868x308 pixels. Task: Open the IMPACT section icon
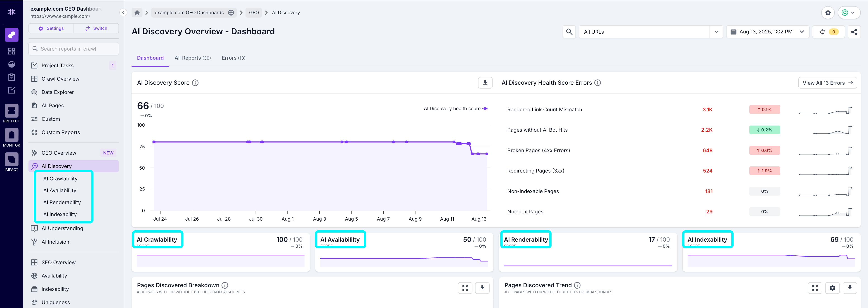click(x=12, y=160)
